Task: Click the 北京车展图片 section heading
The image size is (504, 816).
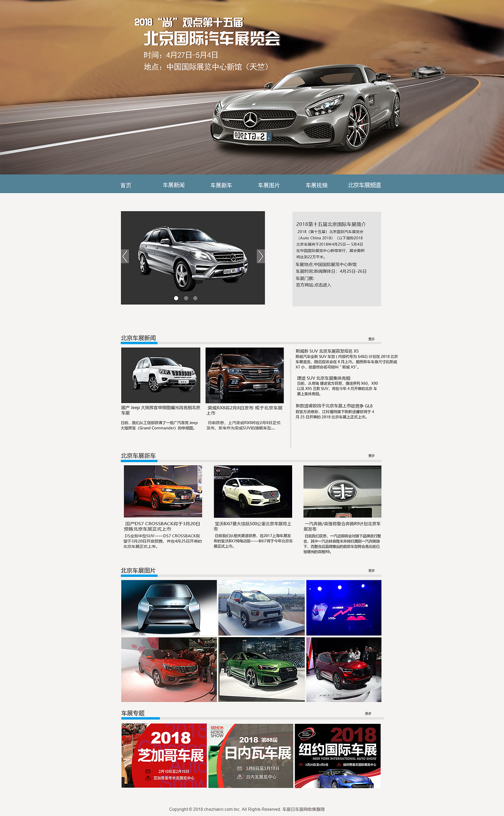Action: 138,571
